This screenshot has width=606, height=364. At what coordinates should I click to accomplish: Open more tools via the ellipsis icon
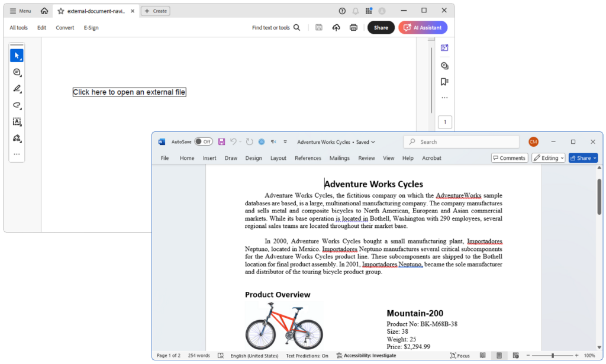click(17, 155)
